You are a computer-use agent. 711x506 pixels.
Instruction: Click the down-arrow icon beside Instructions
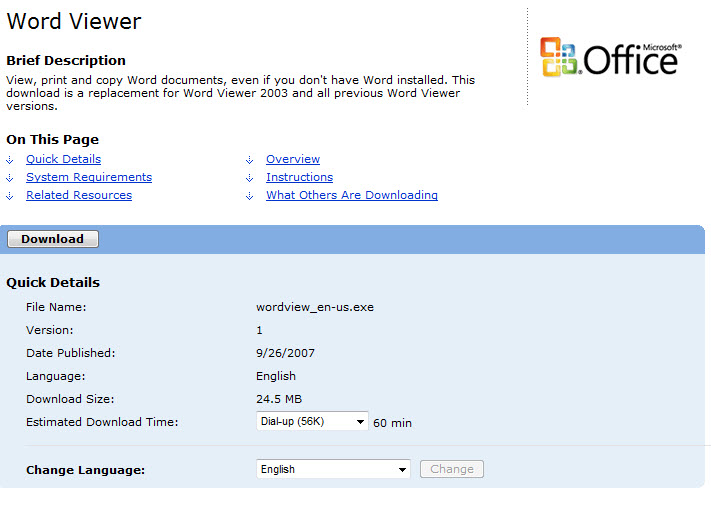point(250,178)
